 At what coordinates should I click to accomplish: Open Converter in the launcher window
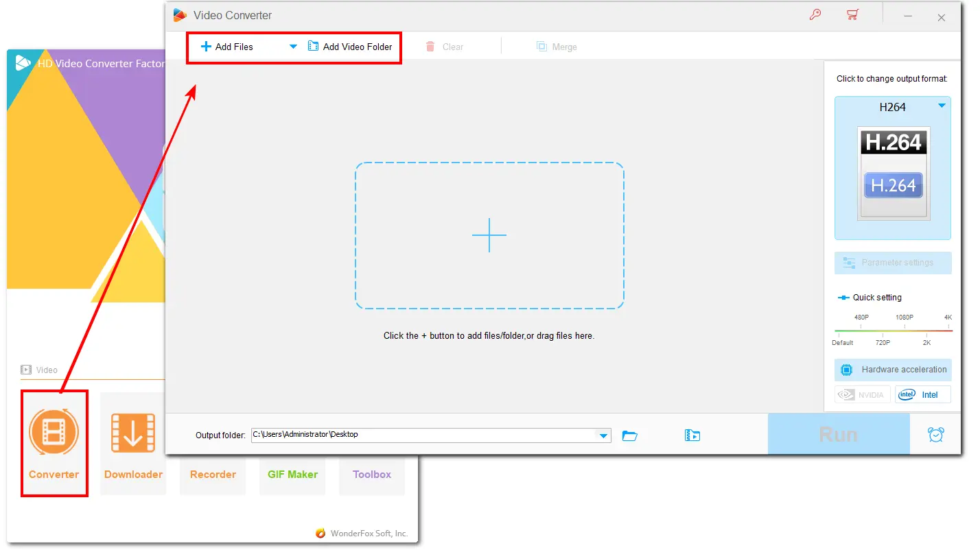(x=54, y=443)
